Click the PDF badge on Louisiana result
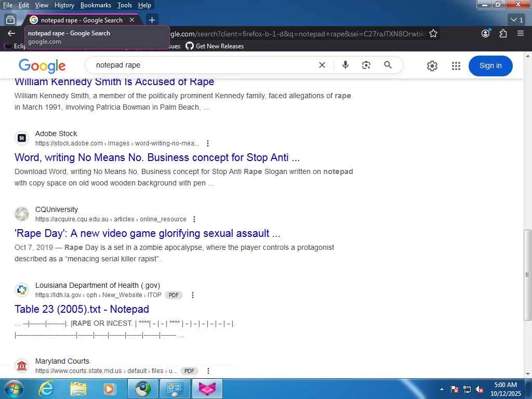This screenshot has width=532, height=399. tap(174, 295)
